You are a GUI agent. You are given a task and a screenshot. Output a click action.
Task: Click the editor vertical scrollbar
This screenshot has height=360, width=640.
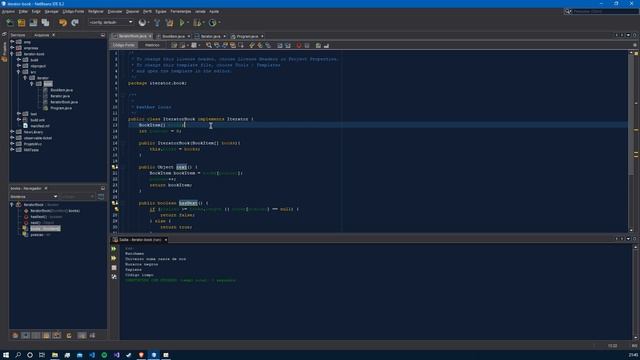631,141
